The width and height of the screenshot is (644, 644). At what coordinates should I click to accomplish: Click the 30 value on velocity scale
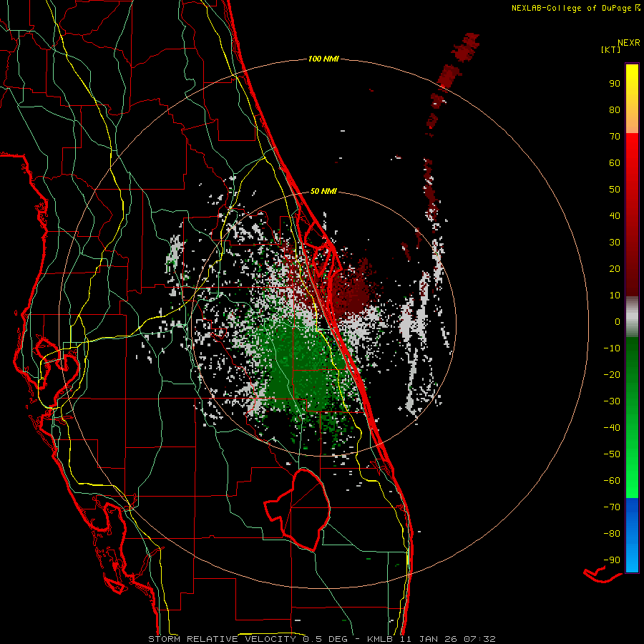click(x=615, y=243)
